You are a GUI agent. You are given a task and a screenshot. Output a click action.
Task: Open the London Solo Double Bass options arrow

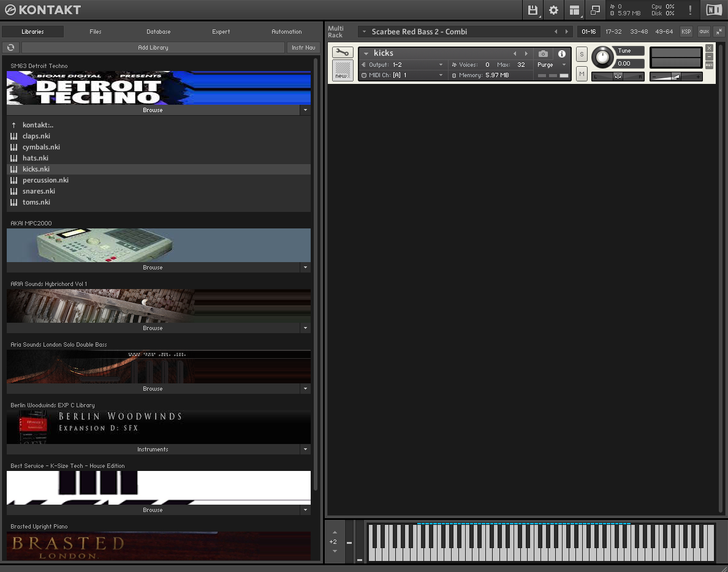tap(305, 389)
